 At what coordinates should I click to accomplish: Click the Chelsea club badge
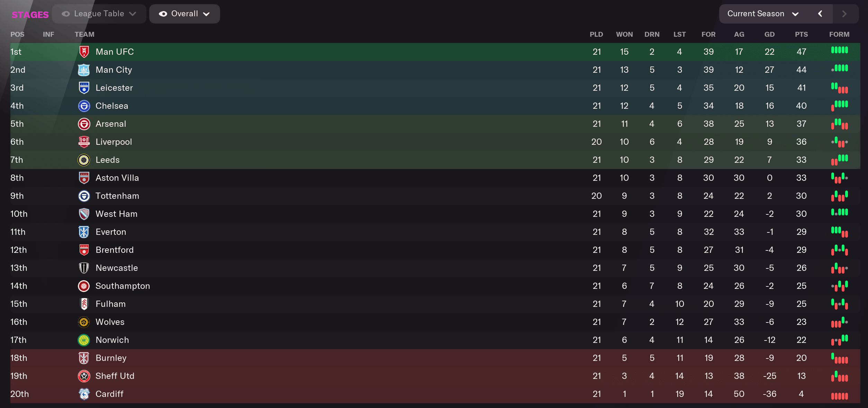(x=84, y=106)
